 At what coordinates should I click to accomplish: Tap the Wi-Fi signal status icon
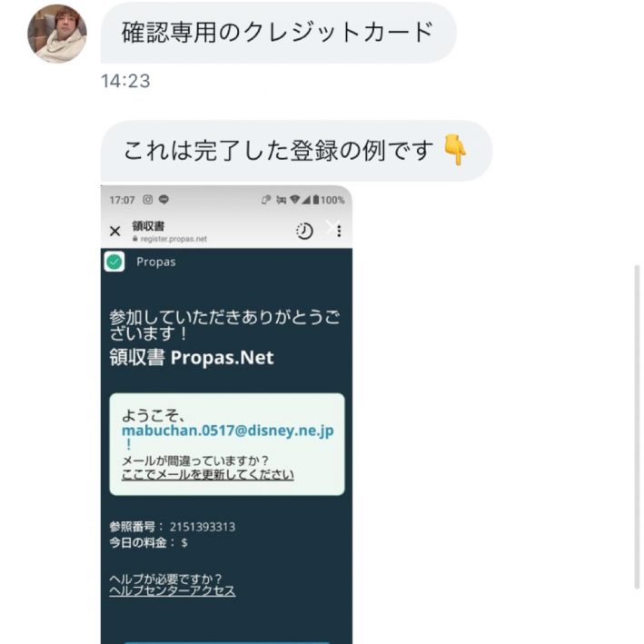click(x=294, y=200)
